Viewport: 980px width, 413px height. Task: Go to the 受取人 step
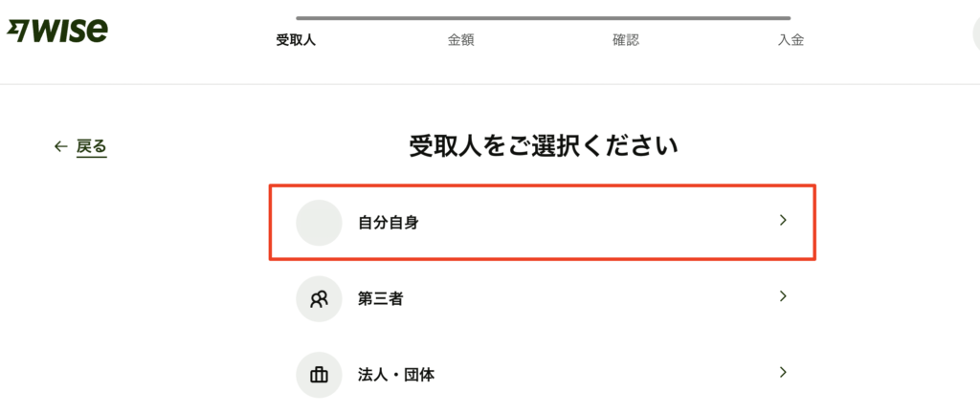(296, 40)
